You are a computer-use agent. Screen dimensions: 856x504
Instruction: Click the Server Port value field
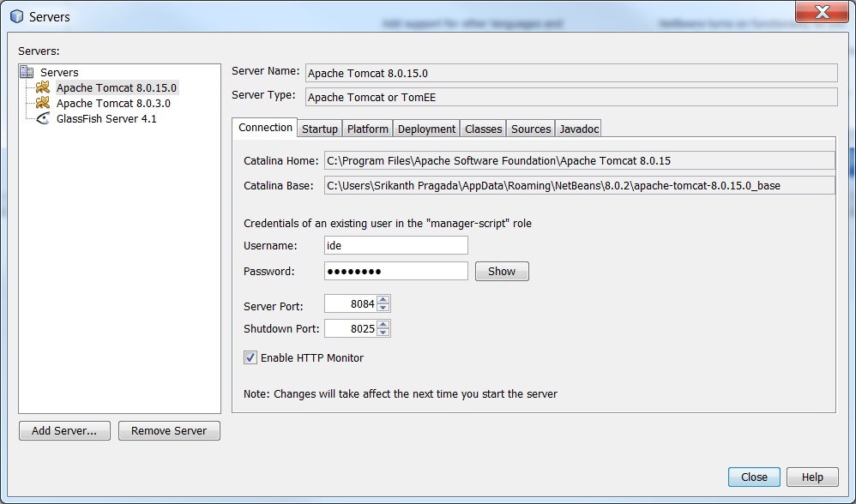click(x=351, y=303)
